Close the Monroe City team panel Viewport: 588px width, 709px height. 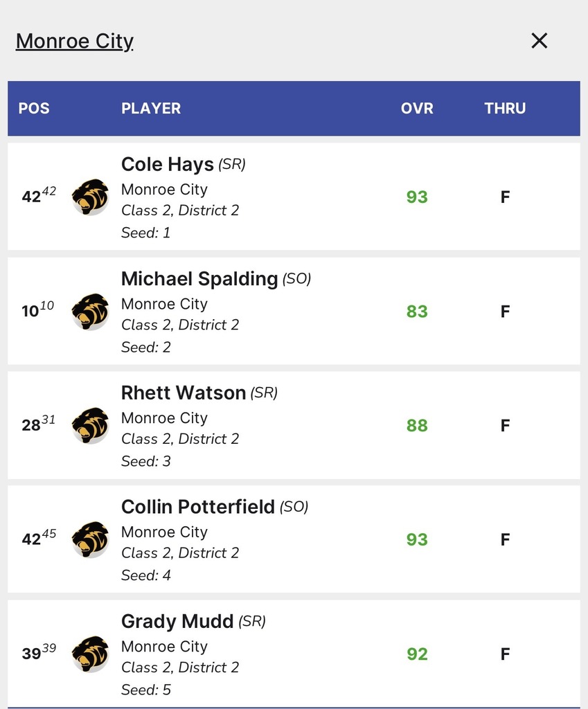[539, 41]
